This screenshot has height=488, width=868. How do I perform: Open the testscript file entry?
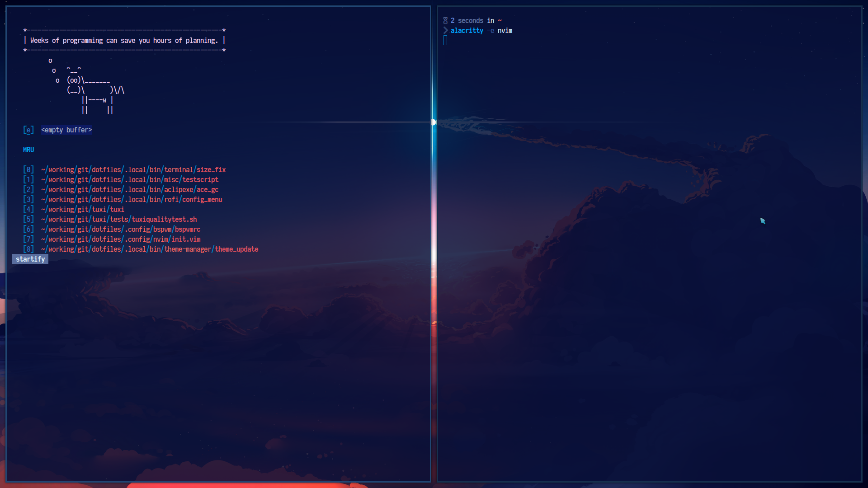(130, 179)
